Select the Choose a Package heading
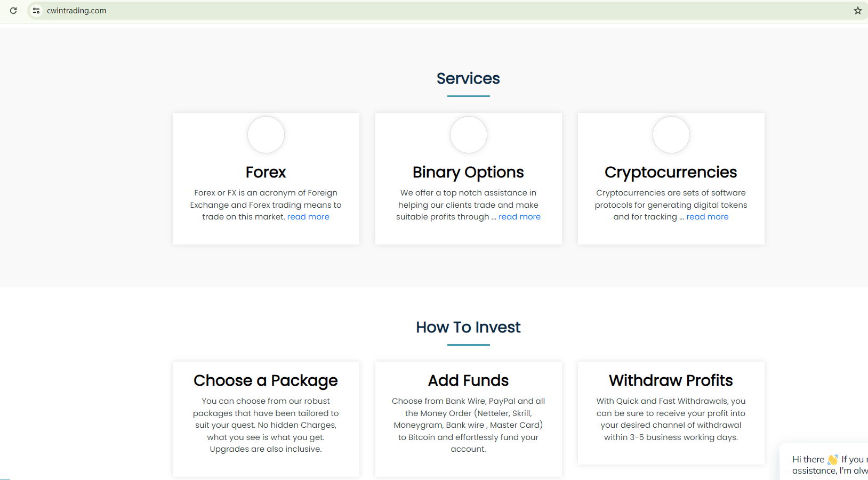The height and width of the screenshot is (480, 868). click(266, 380)
